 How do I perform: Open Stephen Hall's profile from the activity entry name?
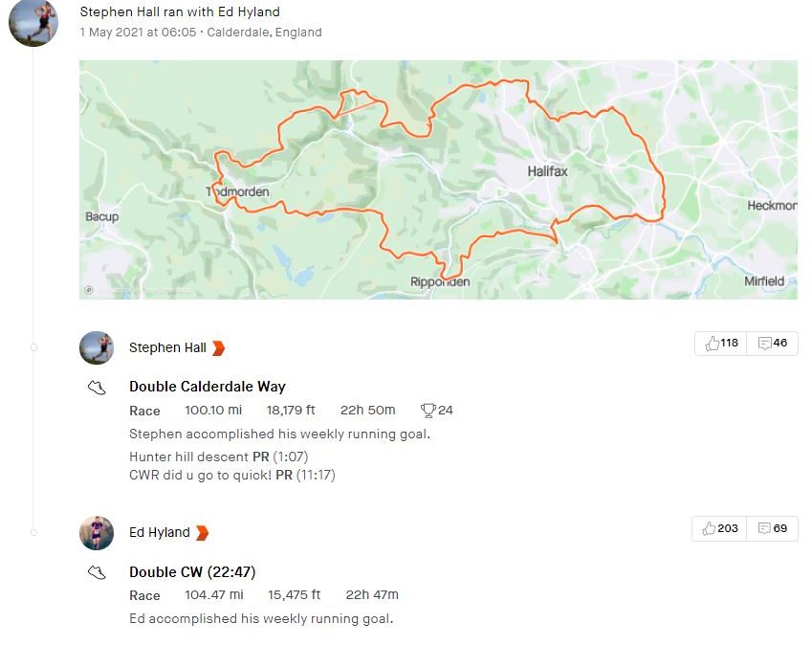tap(167, 348)
